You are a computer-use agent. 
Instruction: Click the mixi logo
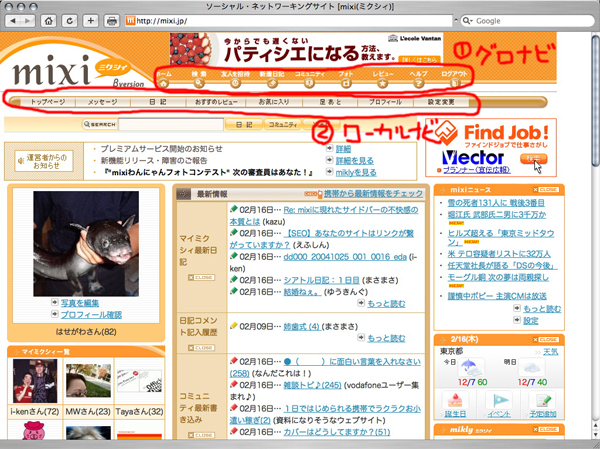pyautogui.click(x=52, y=70)
